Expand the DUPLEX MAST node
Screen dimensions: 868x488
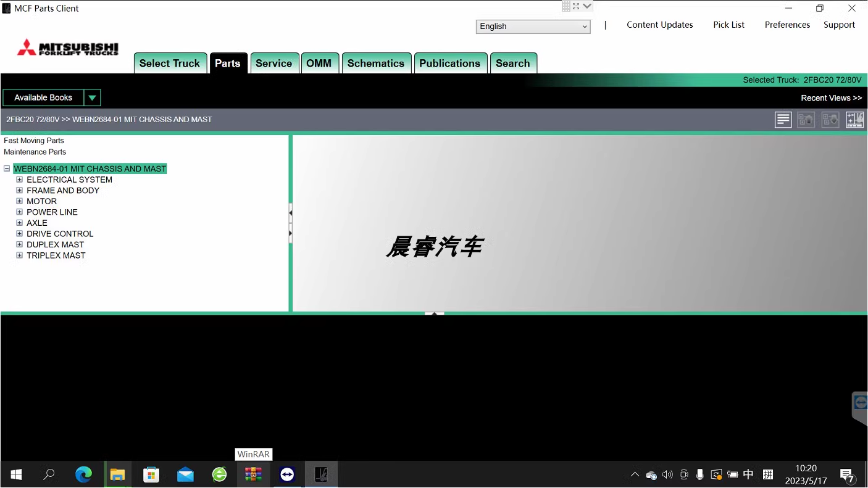[20, 244]
